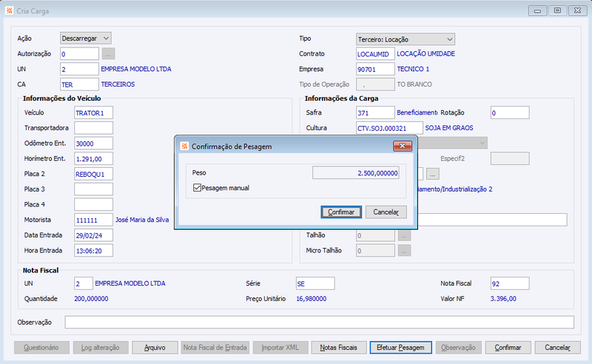Click the Data Entrada field
The image size is (592, 364).
(x=94, y=235)
